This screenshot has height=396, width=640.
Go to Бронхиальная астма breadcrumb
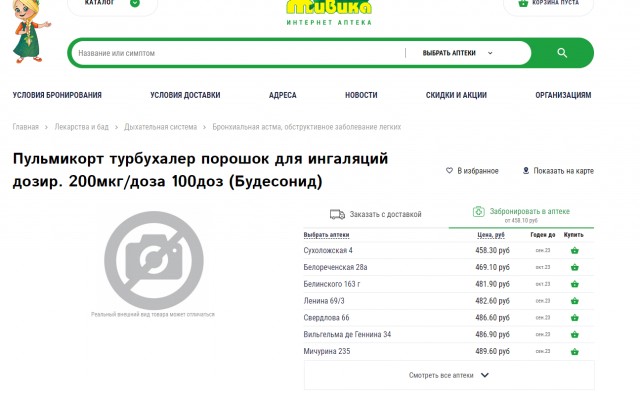[x=307, y=127]
